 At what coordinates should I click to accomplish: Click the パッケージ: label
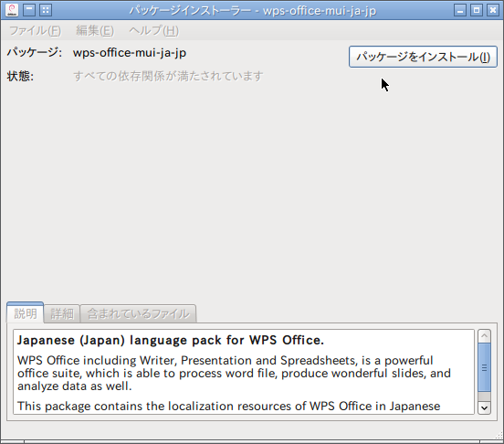[35, 52]
